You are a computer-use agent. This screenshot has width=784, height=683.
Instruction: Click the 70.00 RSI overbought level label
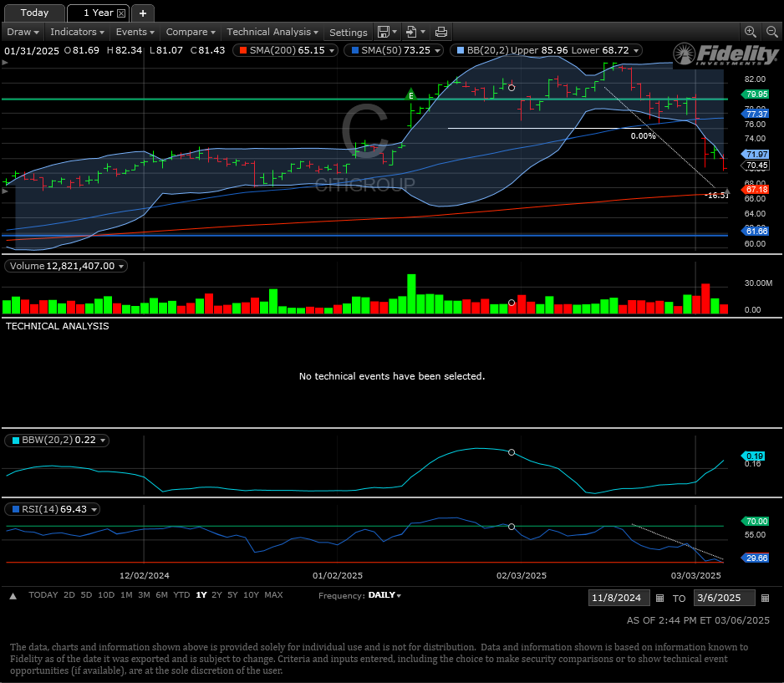coord(756,522)
